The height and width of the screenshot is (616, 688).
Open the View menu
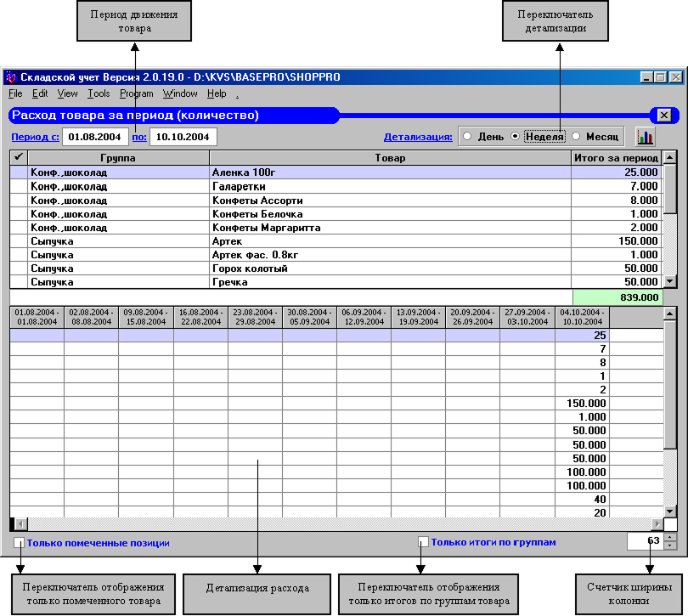click(x=68, y=93)
